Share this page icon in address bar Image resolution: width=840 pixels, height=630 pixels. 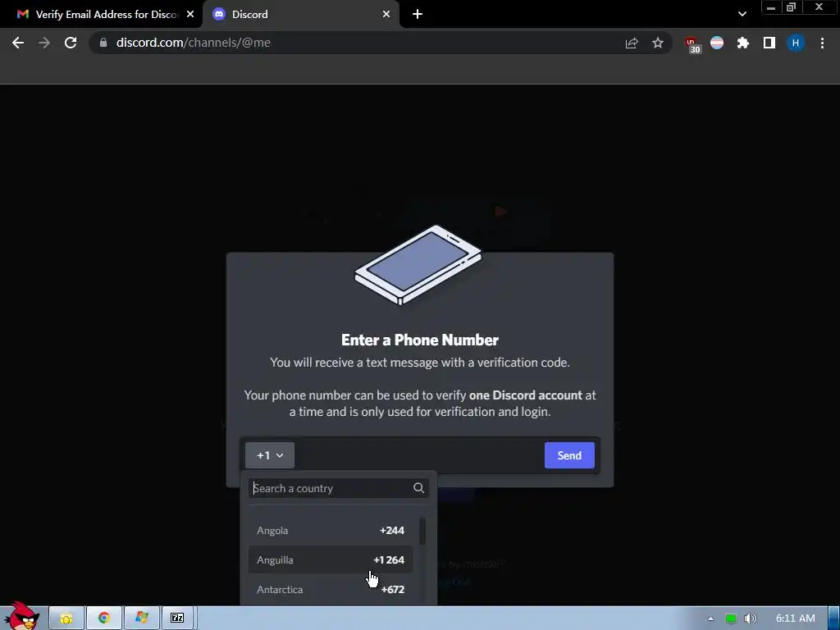632,43
